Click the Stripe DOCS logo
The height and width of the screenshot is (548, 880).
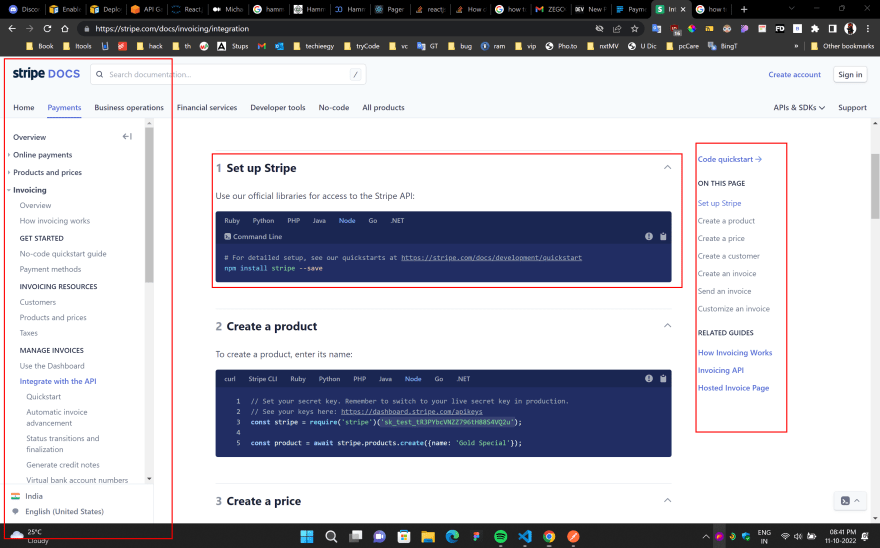point(46,74)
